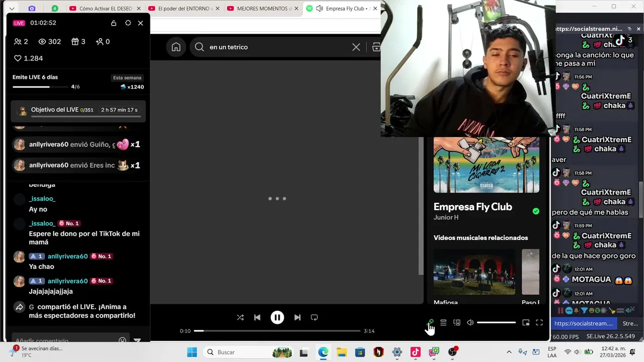
Task: Click the green saved-check icon by song title
Action: (536, 211)
